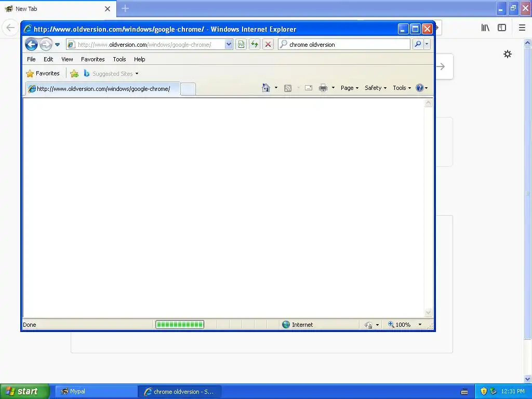The width and height of the screenshot is (532, 399).
Task: Open the Edit menu
Action: [48, 59]
